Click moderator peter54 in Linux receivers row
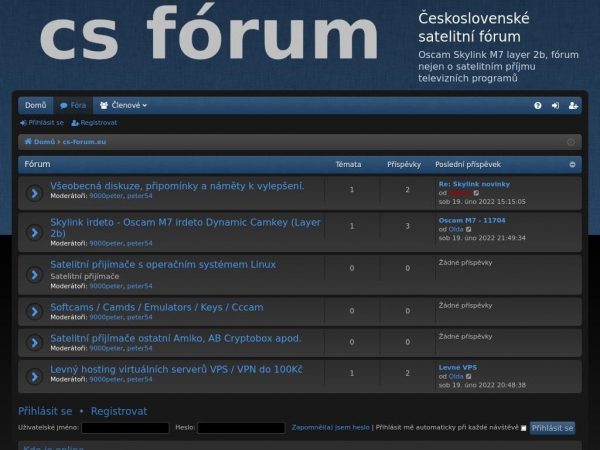This screenshot has height=450, width=600. (x=140, y=286)
